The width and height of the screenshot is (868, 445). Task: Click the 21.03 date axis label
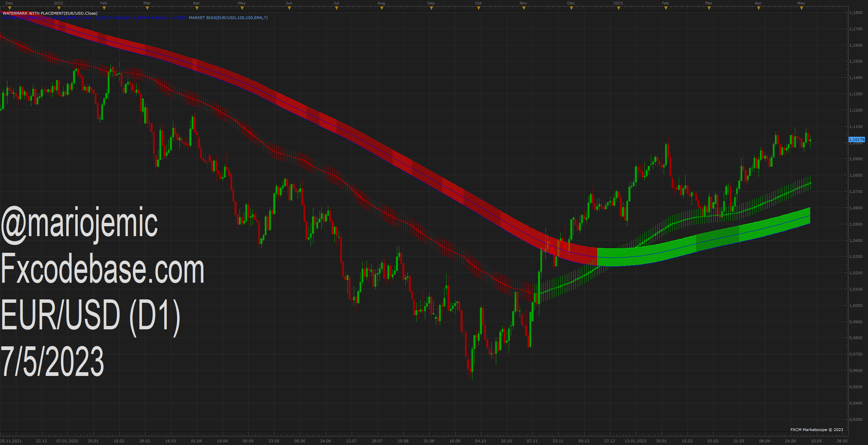pos(739,441)
